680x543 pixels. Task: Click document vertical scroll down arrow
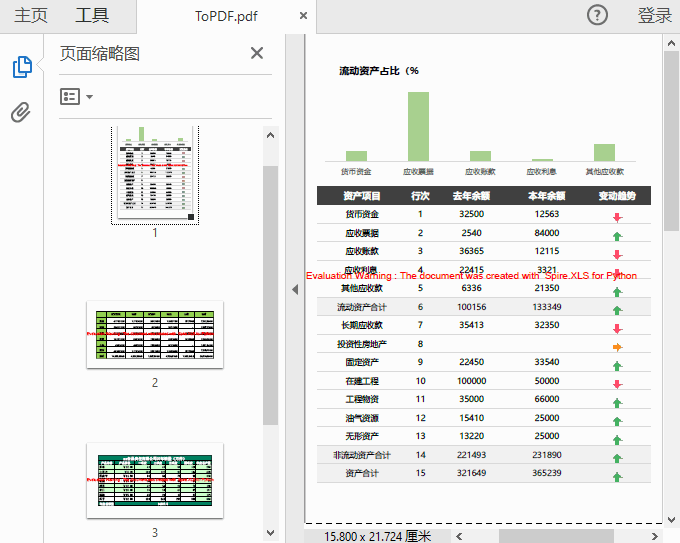coord(671,520)
